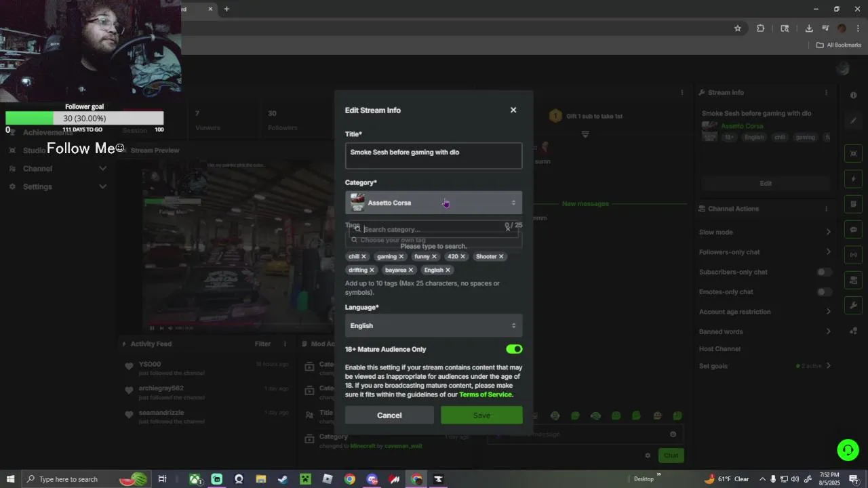Image resolution: width=868 pixels, height=488 pixels.
Task: Open Chrome extensions puzzle icon
Action: point(760,28)
